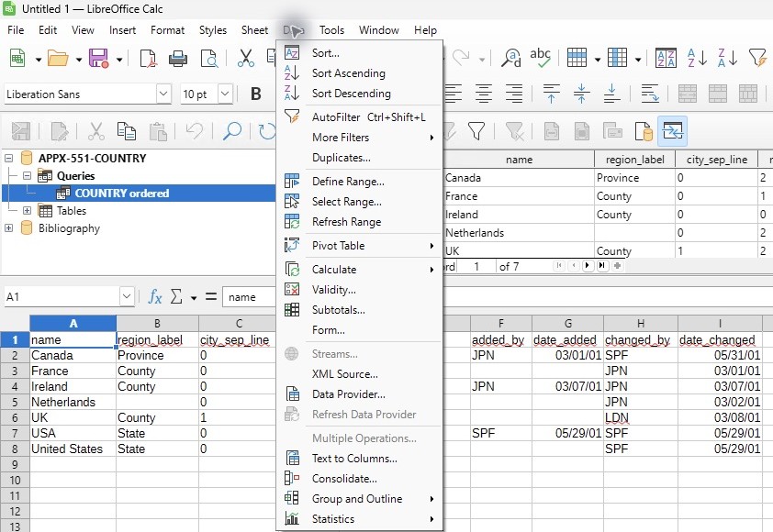Viewport: 773px width, 532px height.
Task: Toggle Print Preview icon
Action: (209, 58)
